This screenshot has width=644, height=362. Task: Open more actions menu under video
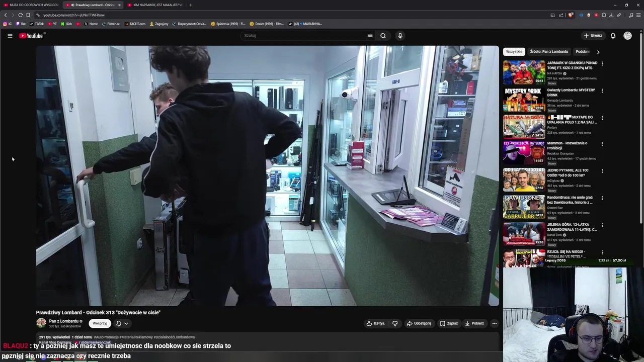coord(495,323)
